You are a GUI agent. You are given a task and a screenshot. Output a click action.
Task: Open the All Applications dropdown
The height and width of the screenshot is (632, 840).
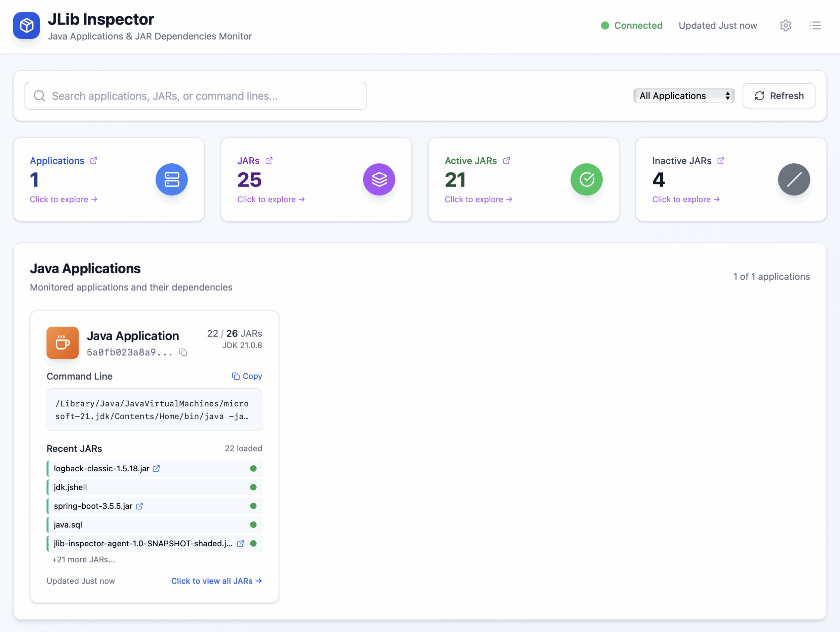pyautogui.click(x=683, y=96)
